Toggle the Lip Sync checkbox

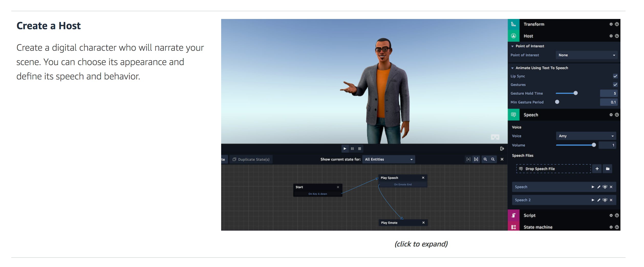click(x=615, y=76)
